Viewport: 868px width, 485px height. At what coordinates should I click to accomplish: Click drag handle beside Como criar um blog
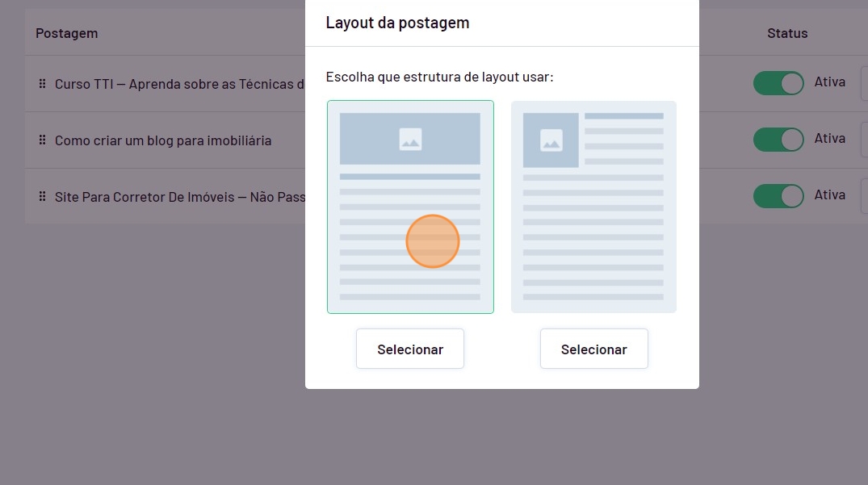42,140
